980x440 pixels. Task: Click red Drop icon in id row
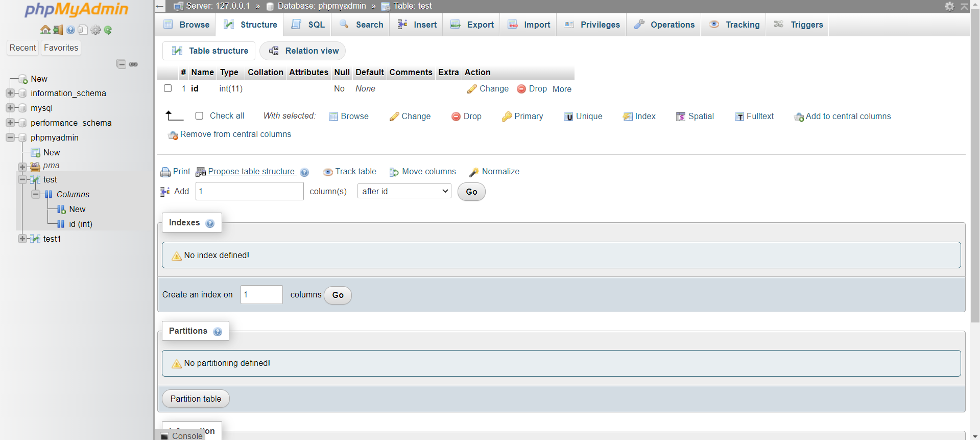pyautogui.click(x=521, y=89)
